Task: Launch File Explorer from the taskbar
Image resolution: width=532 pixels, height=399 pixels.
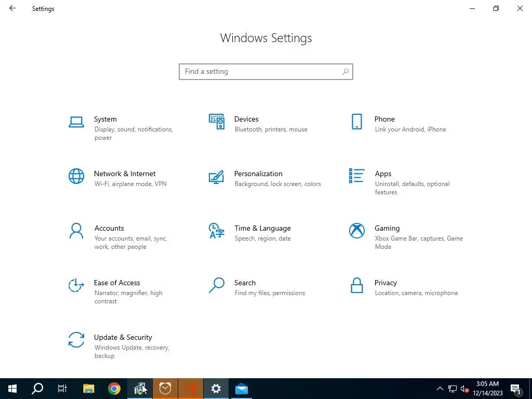Action: tap(89, 389)
